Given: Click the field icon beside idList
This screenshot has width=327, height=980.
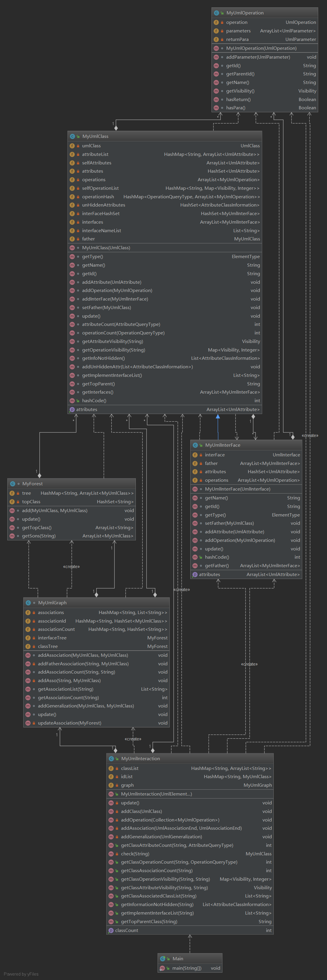Looking at the screenshot, I should pyautogui.click(x=111, y=776).
